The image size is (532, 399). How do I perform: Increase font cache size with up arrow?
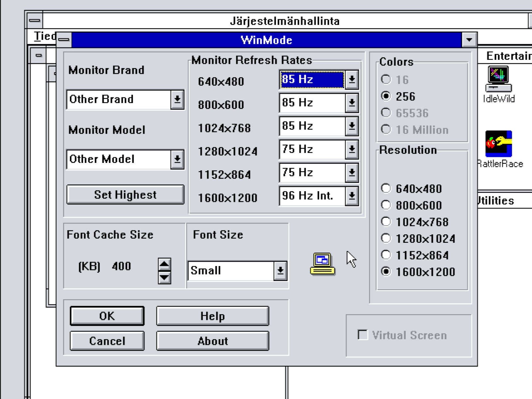[164, 265]
